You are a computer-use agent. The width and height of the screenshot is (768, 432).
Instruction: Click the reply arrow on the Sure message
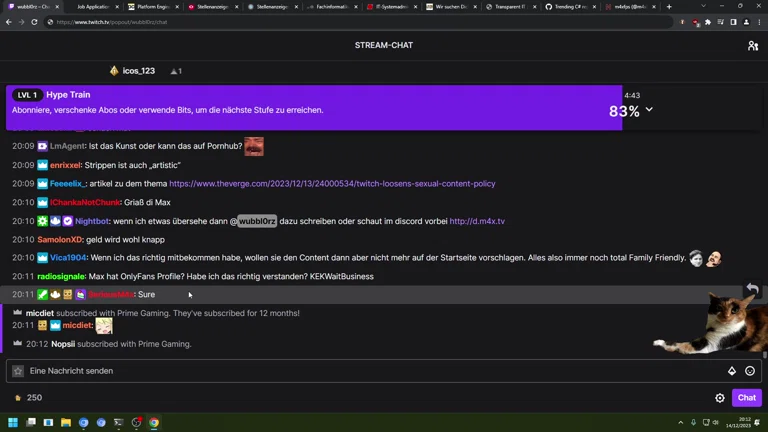tap(752, 289)
